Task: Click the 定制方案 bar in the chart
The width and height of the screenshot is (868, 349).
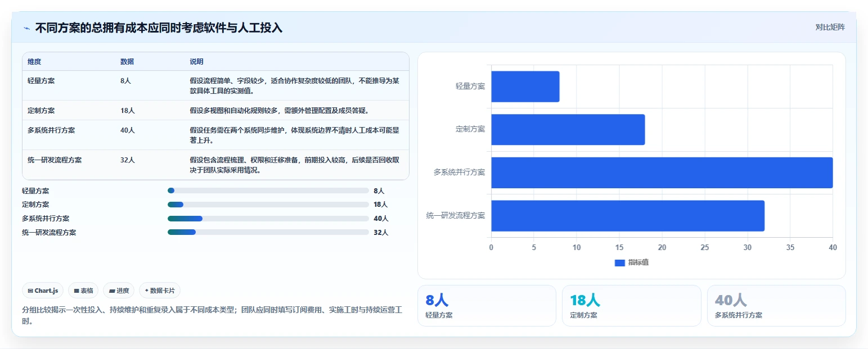Action: coord(568,129)
